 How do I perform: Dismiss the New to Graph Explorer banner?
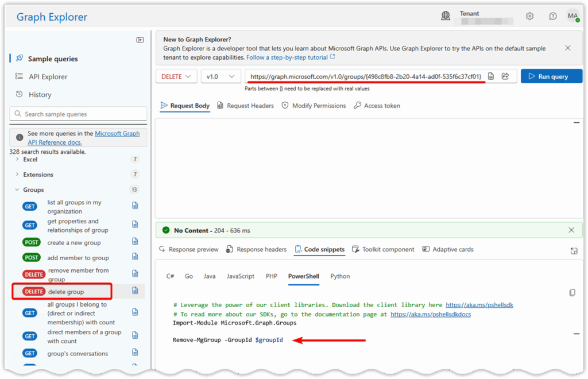[x=567, y=48]
